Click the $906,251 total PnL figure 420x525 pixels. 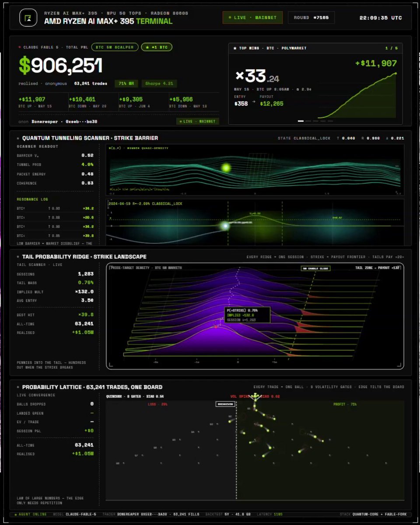pyautogui.click(x=60, y=66)
